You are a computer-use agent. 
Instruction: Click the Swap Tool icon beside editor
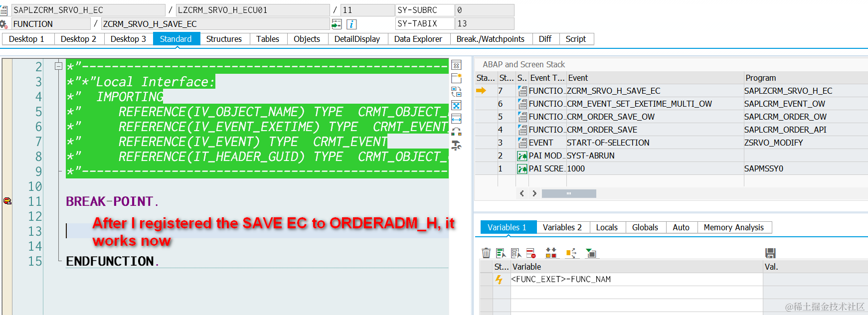(x=456, y=92)
